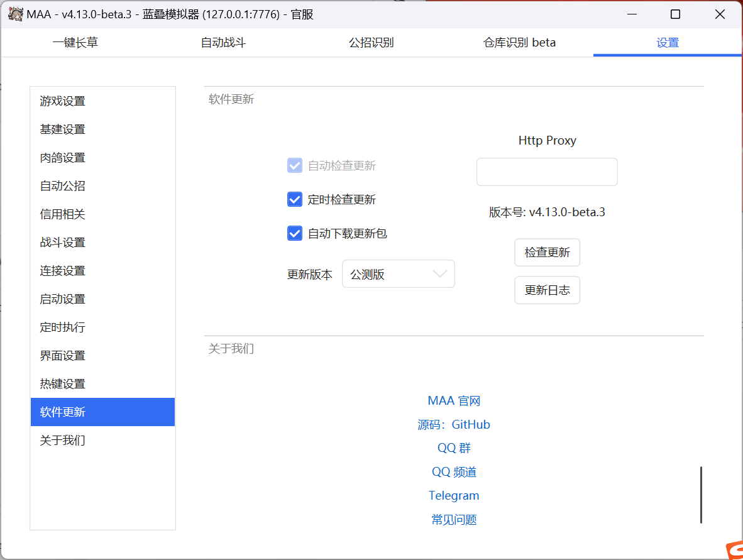This screenshot has width=743, height=560.
Task: Open the MAA 官网 link
Action: tap(454, 400)
